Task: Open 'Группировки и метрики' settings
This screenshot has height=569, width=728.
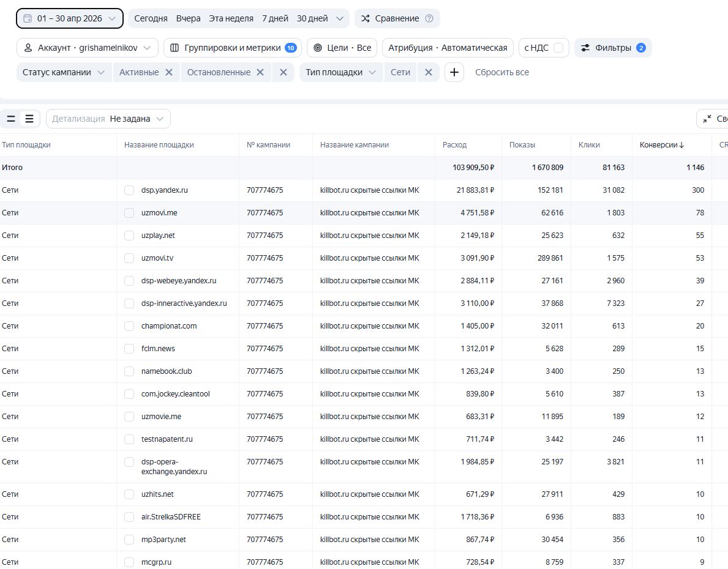Action: (x=233, y=48)
